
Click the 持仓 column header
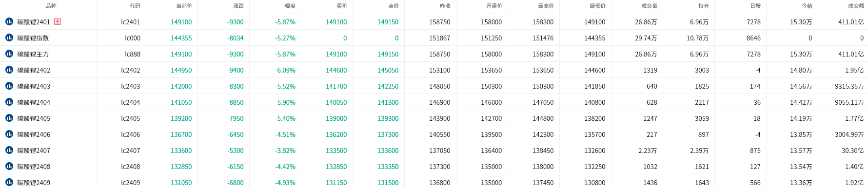pyautogui.click(x=704, y=6)
